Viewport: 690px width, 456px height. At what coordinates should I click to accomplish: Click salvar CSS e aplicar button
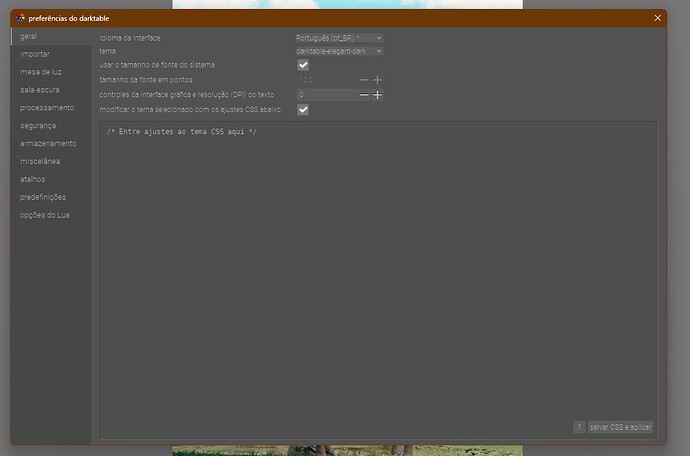[620, 427]
